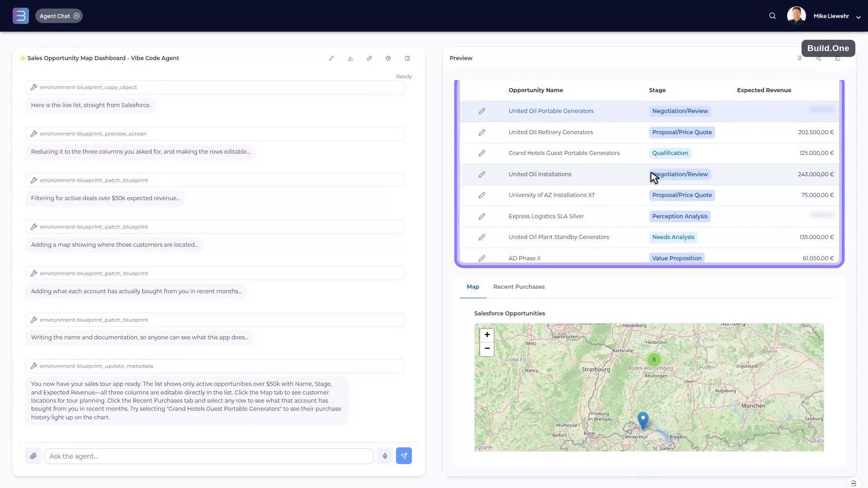Click the download icon in chat header
This screenshot has width=868, height=488.
click(x=350, y=58)
